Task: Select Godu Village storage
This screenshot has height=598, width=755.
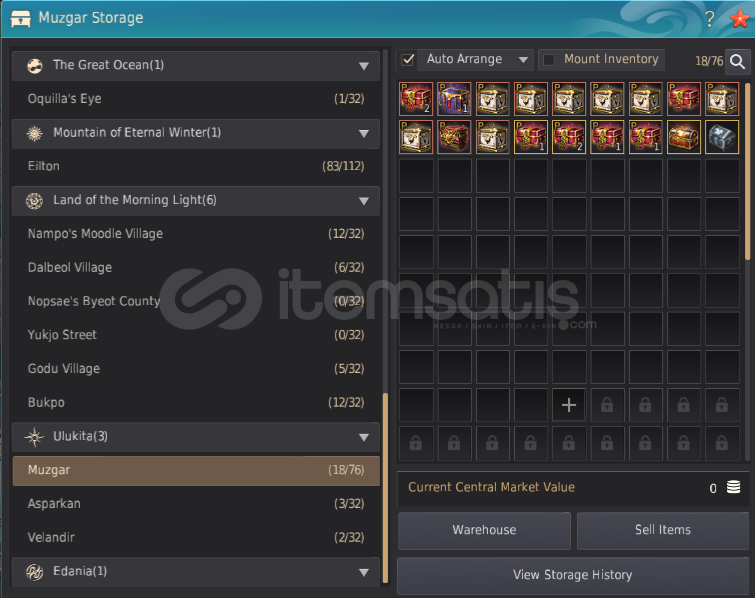Action: (x=196, y=369)
